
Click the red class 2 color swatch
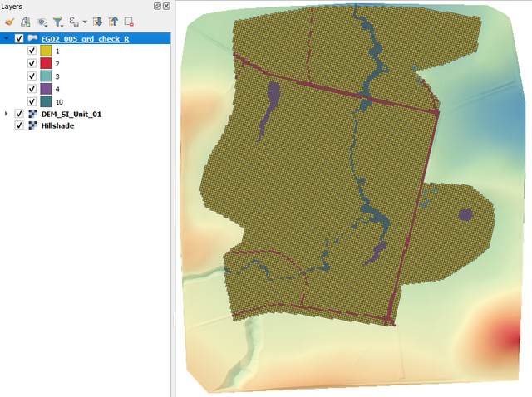click(46, 63)
